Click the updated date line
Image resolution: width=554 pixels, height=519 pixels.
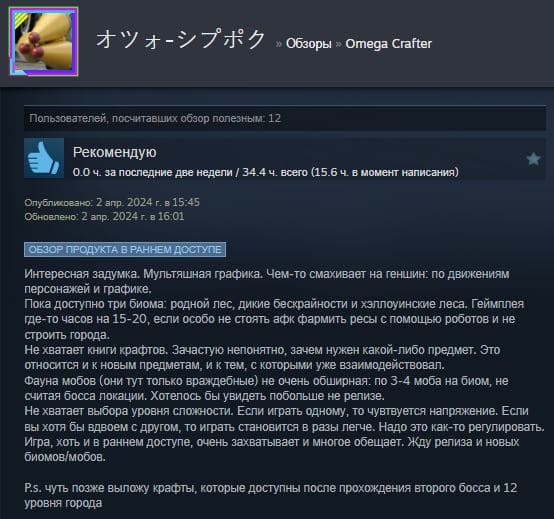(x=104, y=216)
